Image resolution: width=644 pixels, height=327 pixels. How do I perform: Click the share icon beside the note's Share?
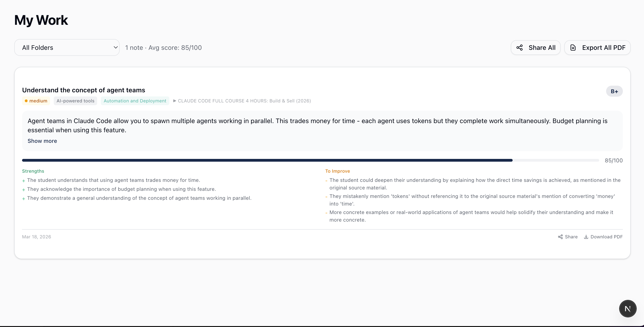[560, 237]
